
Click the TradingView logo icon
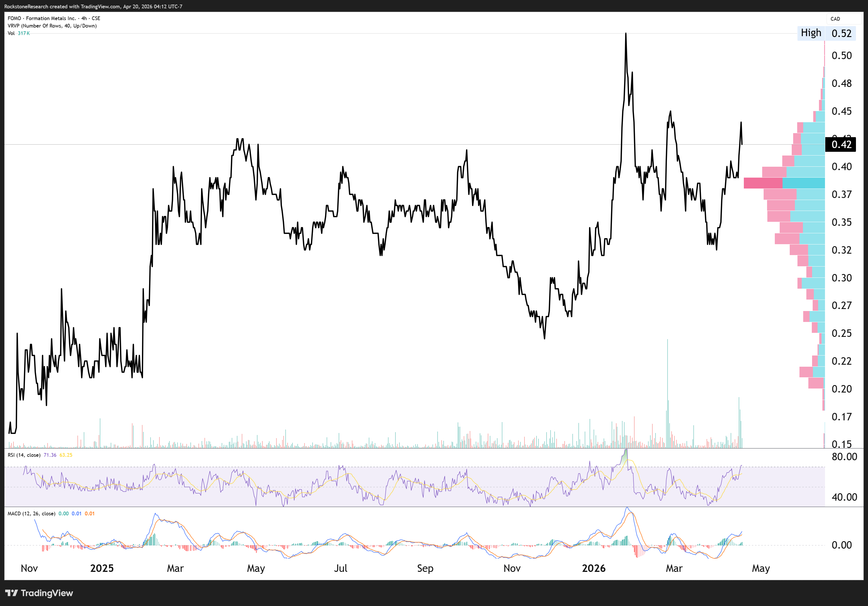[11, 593]
